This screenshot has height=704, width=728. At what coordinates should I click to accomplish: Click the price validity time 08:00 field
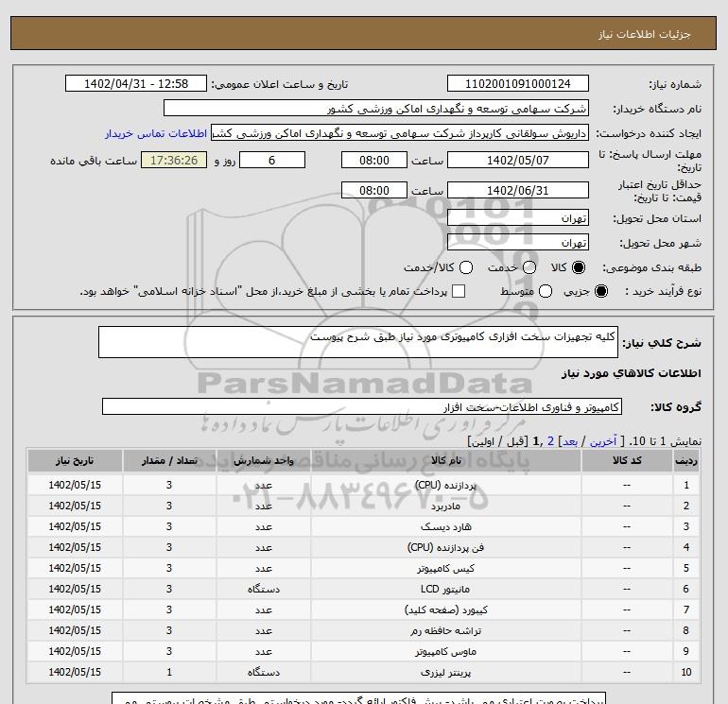(x=374, y=190)
